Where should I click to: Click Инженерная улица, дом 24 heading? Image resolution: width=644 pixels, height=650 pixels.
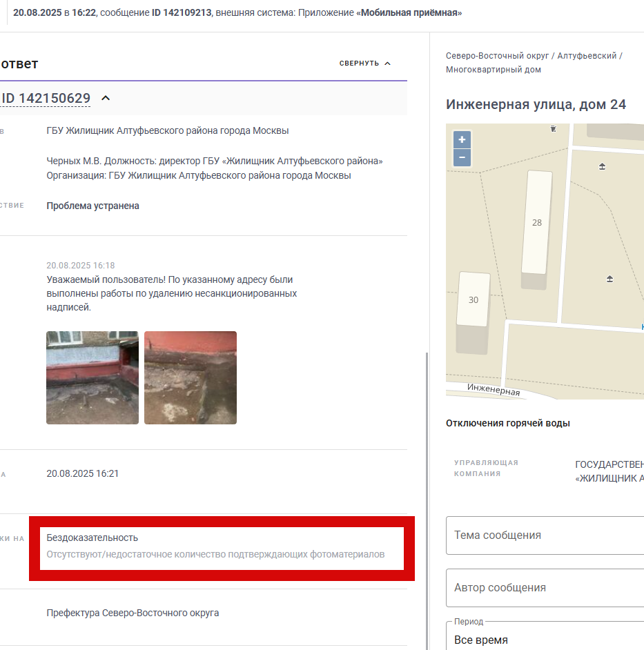pos(536,104)
